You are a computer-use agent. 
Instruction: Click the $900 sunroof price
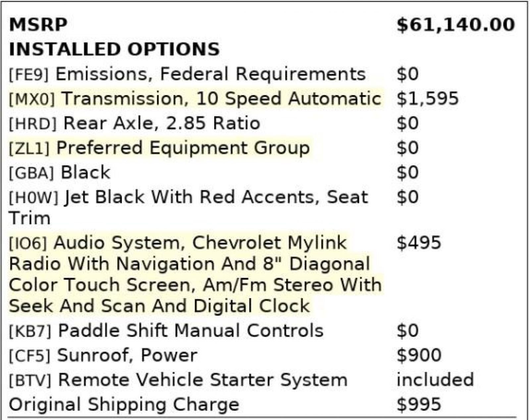pos(419,355)
